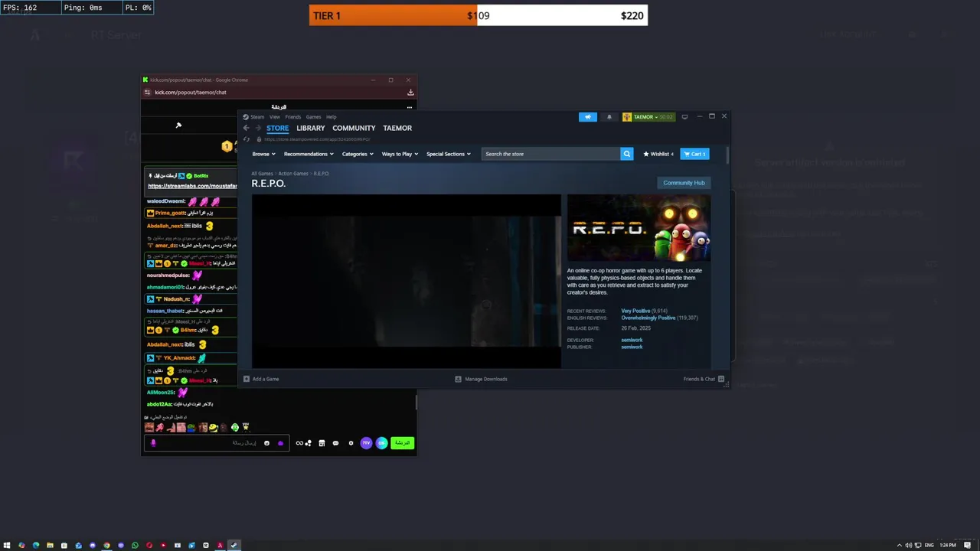Click the Steam store page scrollbar
The height and width of the screenshot is (551, 980).
point(727,157)
